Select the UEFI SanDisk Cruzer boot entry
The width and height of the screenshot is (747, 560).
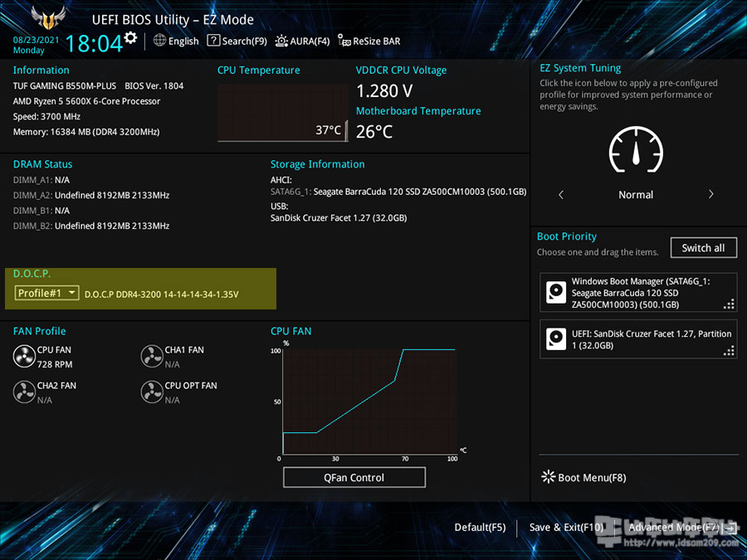[x=638, y=339]
